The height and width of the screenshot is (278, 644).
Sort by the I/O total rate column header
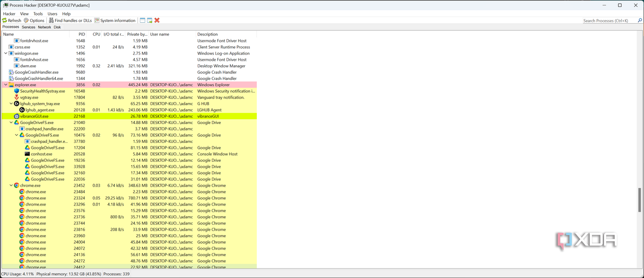[114, 34]
